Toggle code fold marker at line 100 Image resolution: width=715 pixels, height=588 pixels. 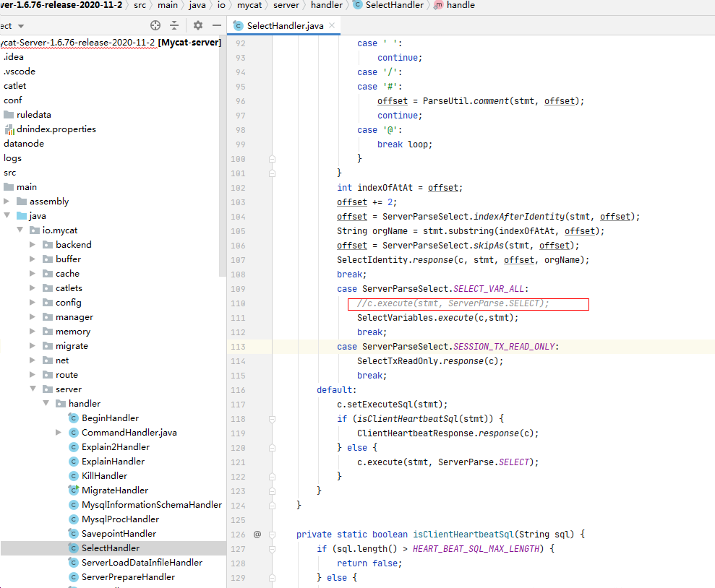[x=273, y=159]
